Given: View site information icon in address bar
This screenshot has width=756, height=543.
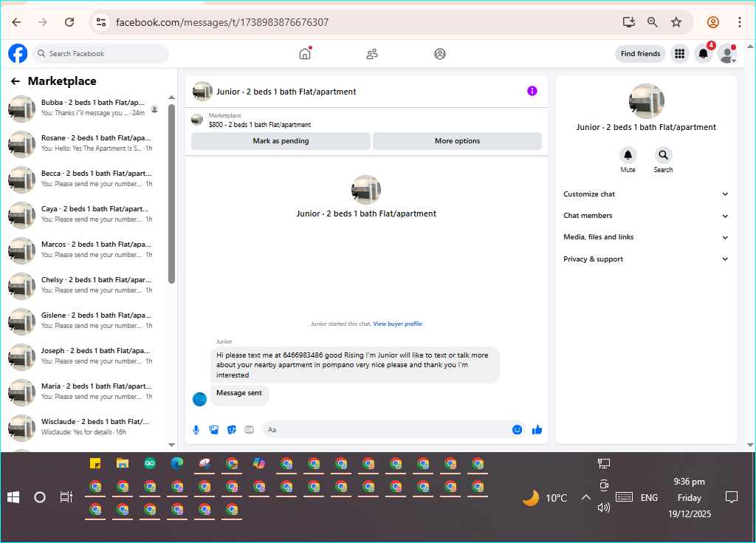Looking at the screenshot, I should coord(100,22).
